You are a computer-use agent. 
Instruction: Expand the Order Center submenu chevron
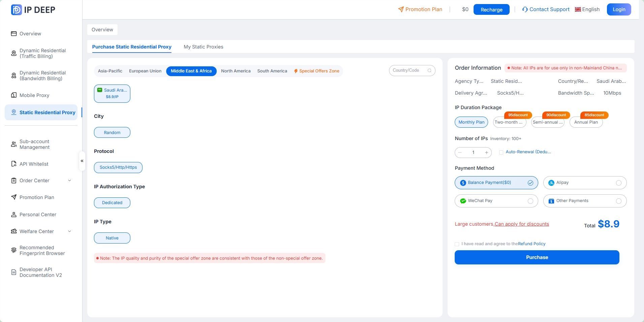point(70,181)
